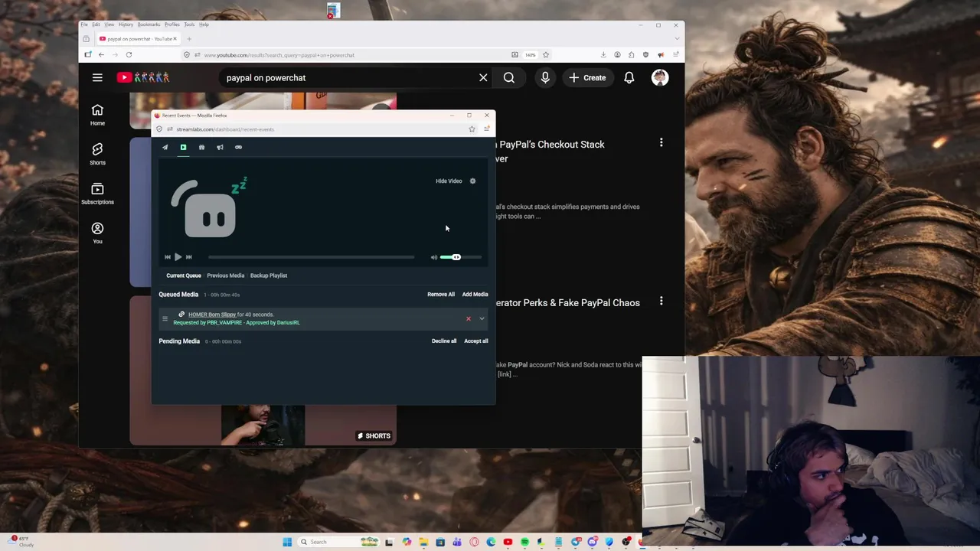Open Discord from the taskbar
Viewport: 980px width, 551px height.
click(x=592, y=542)
